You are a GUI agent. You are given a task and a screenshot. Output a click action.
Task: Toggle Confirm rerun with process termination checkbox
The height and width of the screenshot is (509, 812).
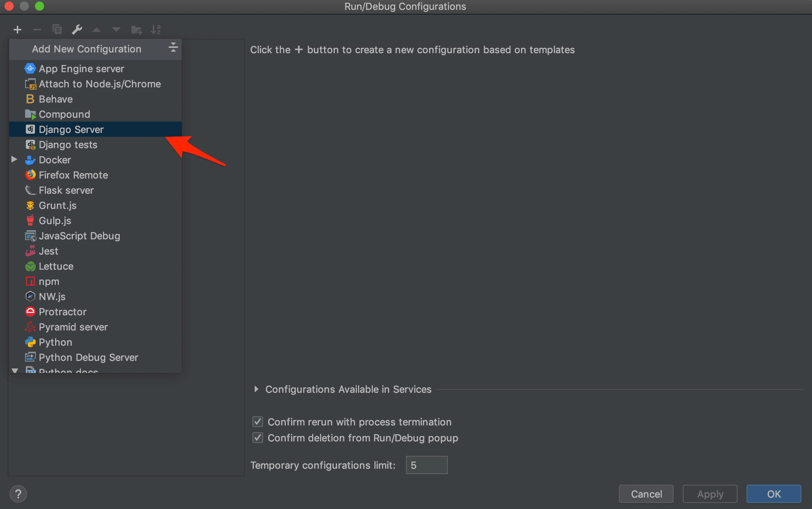(x=258, y=422)
